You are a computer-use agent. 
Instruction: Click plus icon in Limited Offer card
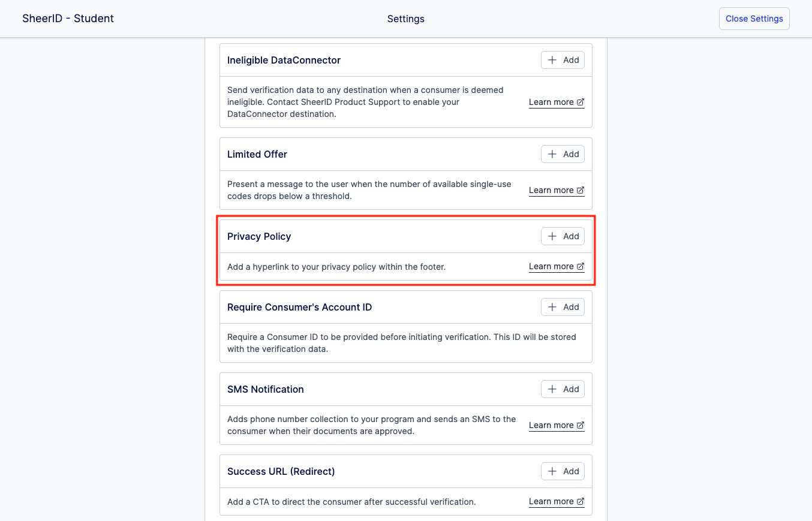click(552, 154)
